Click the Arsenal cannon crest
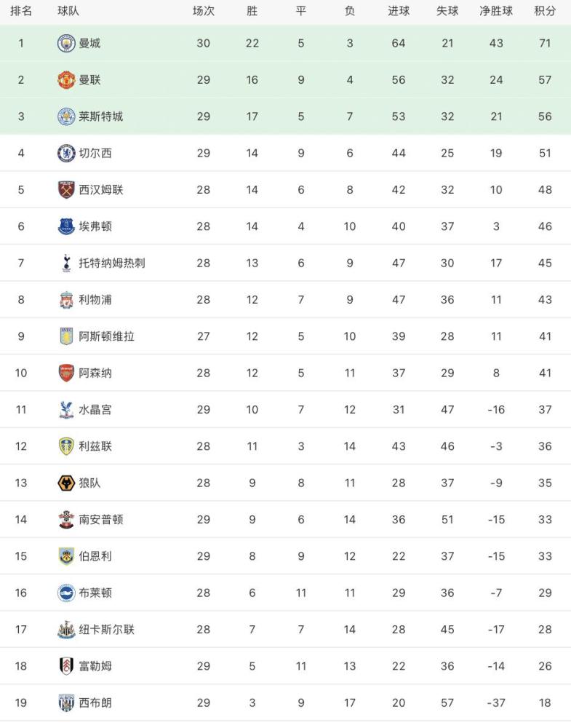Image resolution: width=571 pixels, height=728 pixels. click(x=66, y=373)
